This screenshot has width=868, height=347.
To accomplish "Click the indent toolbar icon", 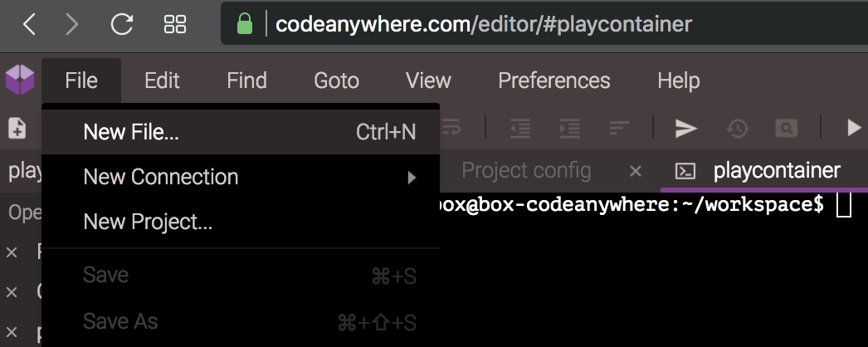I will pos(569,128).
